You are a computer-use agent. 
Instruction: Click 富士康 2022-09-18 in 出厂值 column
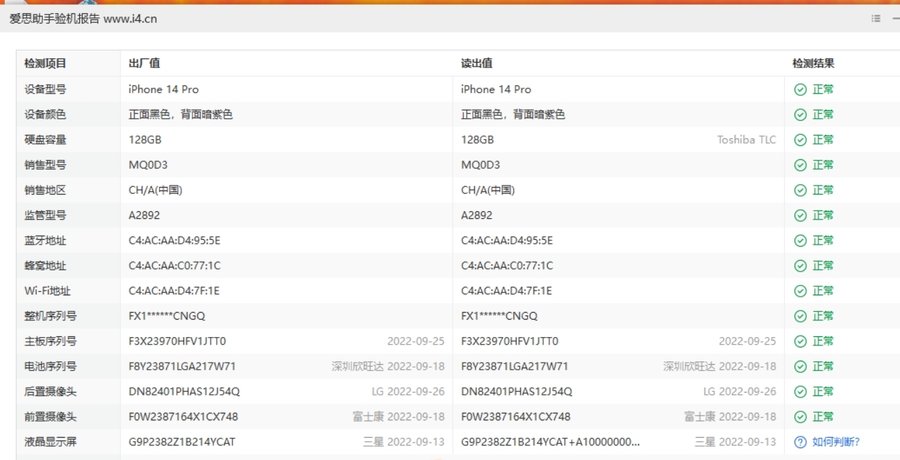coord(398,416)
